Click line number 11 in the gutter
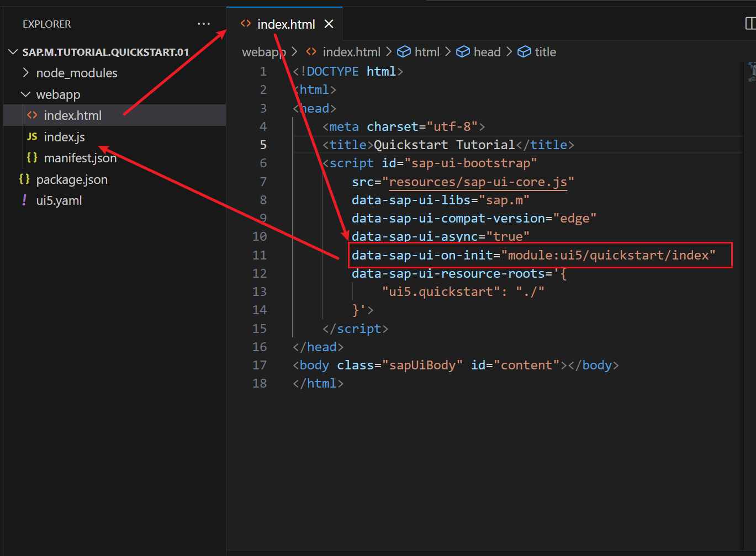756x556 pixels. 260,255
